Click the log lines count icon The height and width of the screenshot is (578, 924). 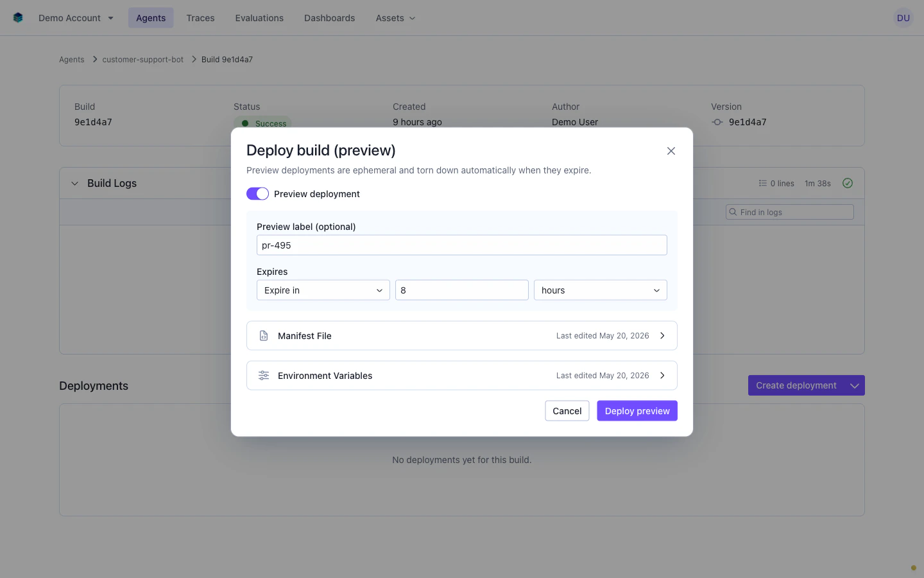[x=762, y=183]
